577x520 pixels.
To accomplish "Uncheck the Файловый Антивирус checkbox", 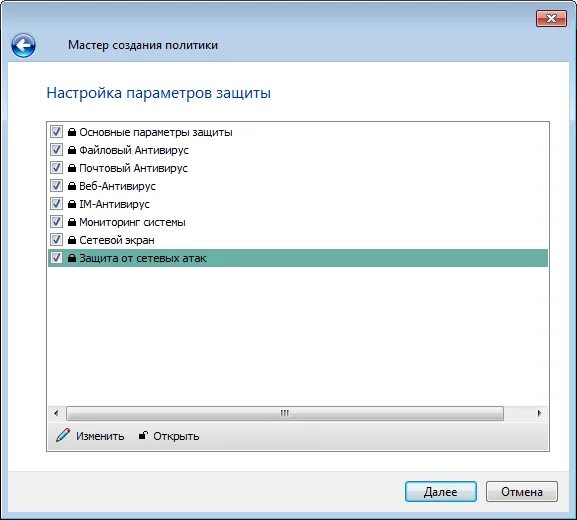I will (x=56, y=149).
